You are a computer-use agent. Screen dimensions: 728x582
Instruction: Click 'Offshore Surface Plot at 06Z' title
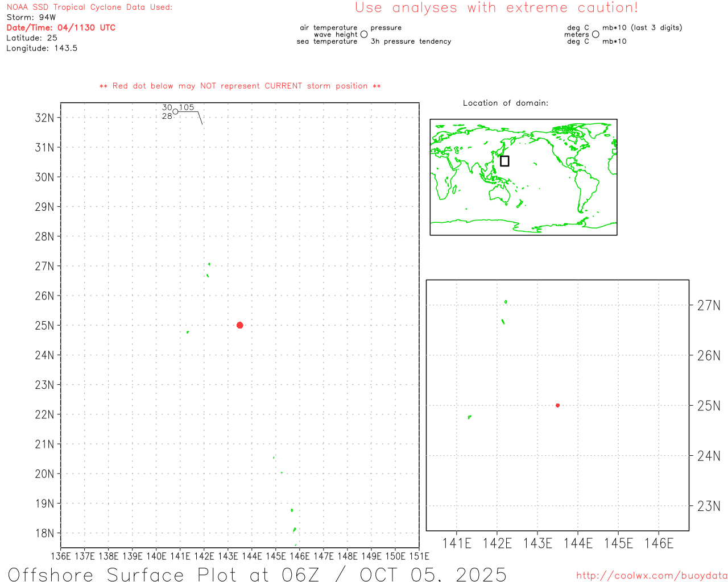[164, 575]
